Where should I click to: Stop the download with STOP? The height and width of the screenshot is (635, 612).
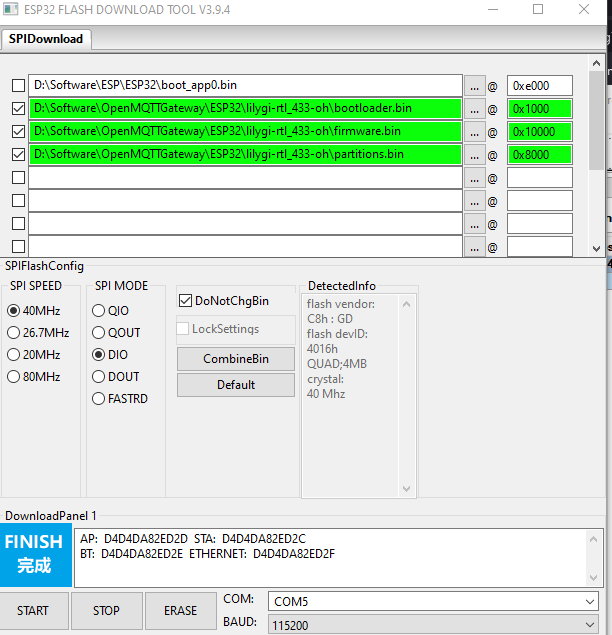click(x=107, y=611)
